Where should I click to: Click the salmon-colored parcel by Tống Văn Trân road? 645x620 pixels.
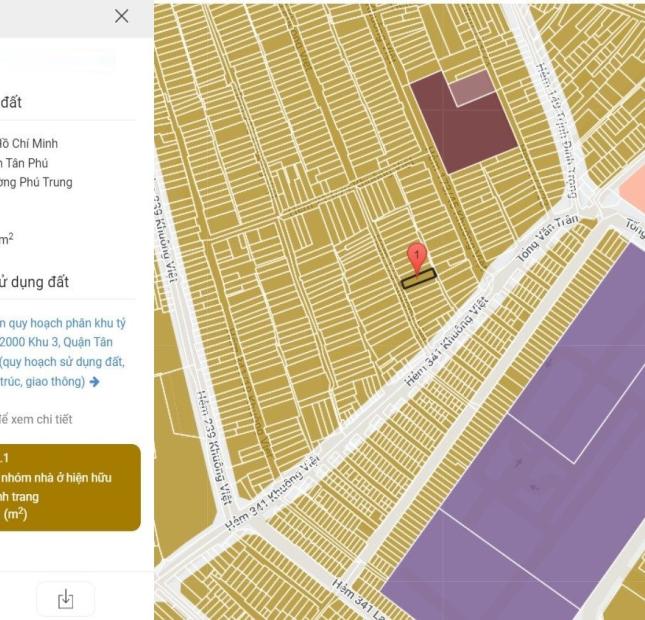pos(633,191)
